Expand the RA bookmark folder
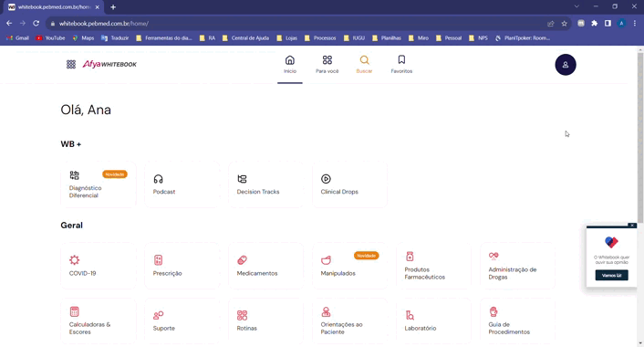This screenshot has width=644, height=347. point(207,37)
